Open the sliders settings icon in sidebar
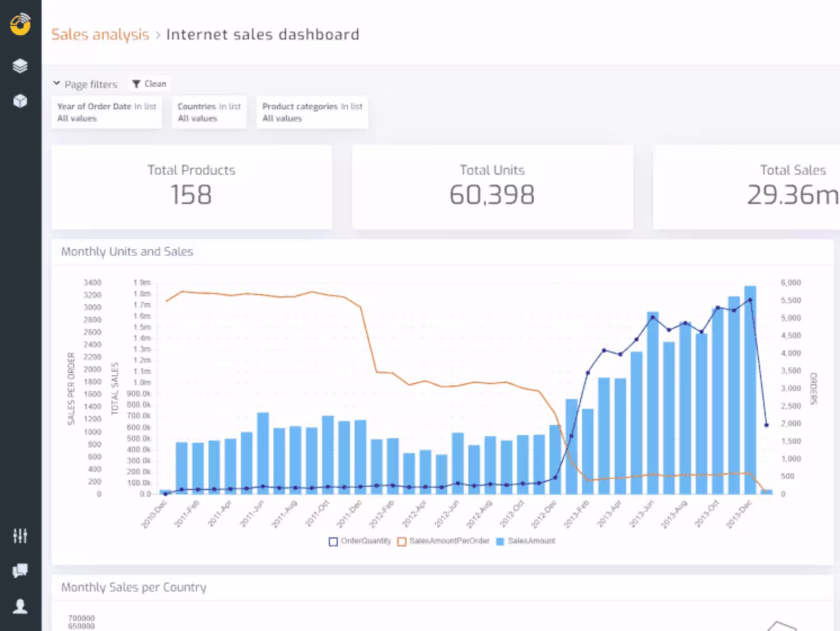The width and height of the screenshot is (840, 631). (x=20, y=536)
